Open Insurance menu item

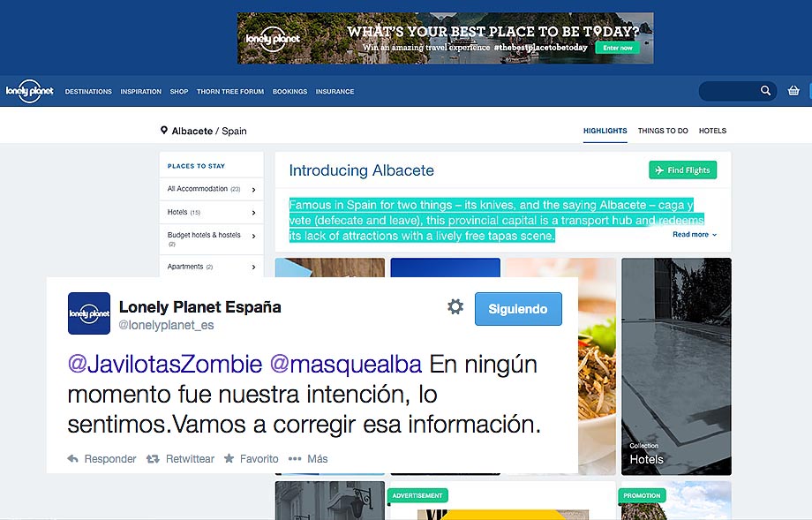(335, 91)
